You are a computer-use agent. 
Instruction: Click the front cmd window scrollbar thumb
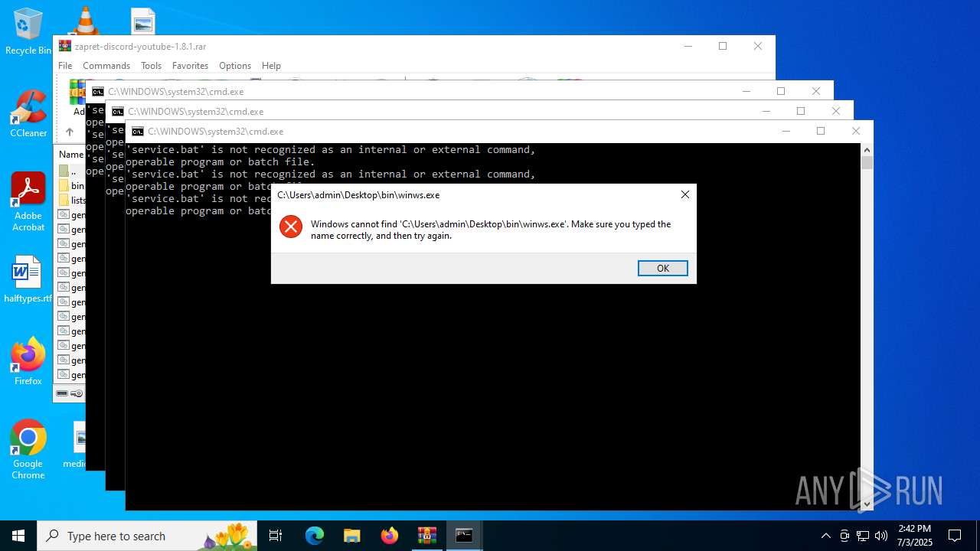867,162
